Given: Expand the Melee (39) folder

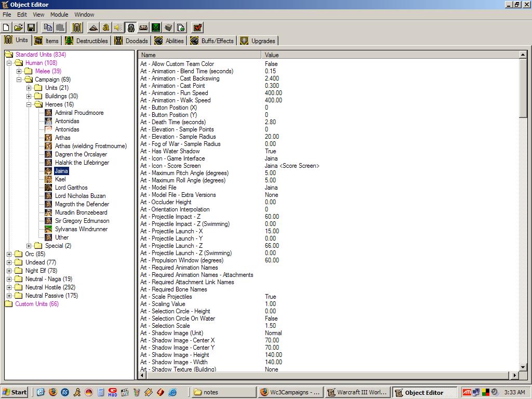Looking at the screenshot, I should click(19, 71).
